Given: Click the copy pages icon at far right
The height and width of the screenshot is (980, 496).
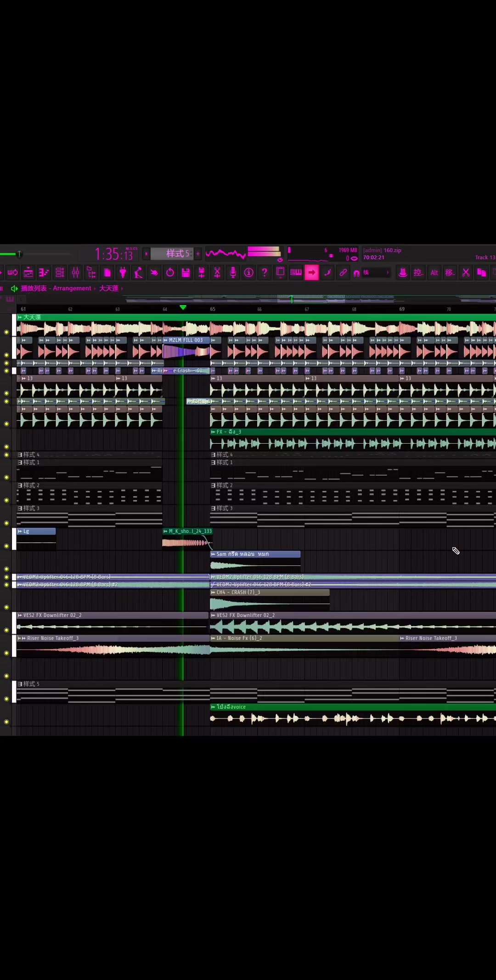Looking at the screenshot, I should coord(481,273).
